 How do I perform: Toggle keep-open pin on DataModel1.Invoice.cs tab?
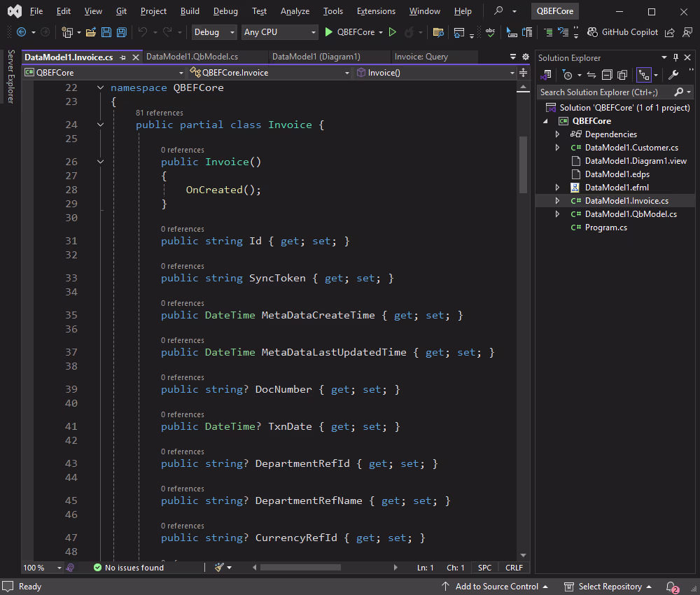(122, 57)
